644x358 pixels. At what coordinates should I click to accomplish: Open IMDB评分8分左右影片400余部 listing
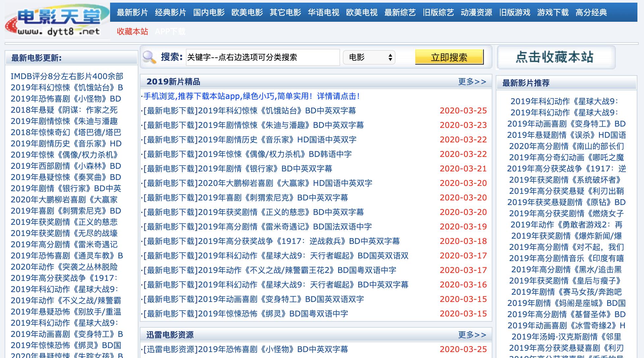pos(67,76)
